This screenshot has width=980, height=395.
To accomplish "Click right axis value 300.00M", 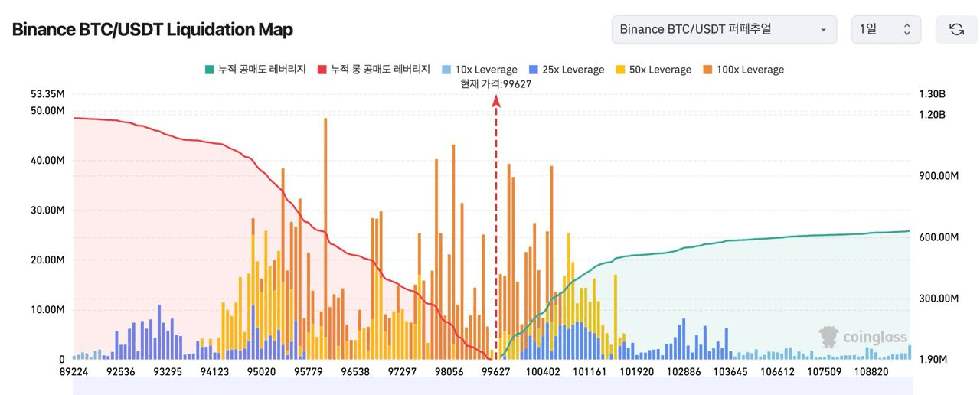I will click(x=939, y=299).
